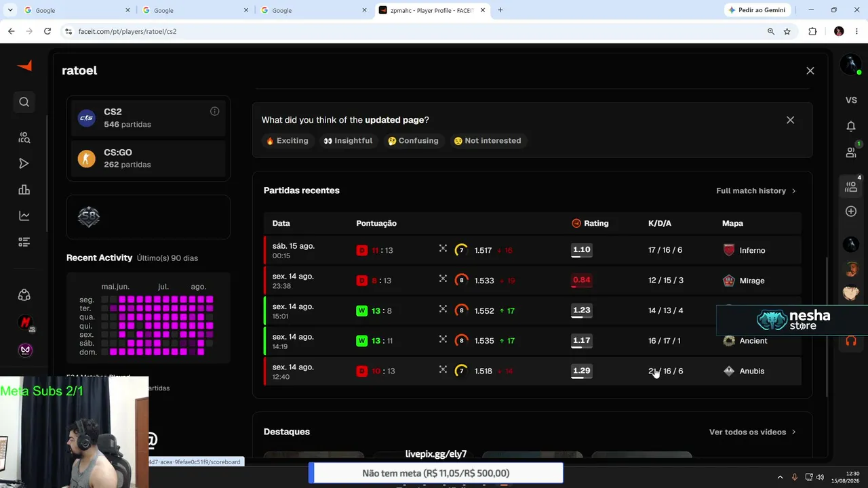868x488 pixels.
Task: Select the CS:GO game card
Action: coord(149,158)
